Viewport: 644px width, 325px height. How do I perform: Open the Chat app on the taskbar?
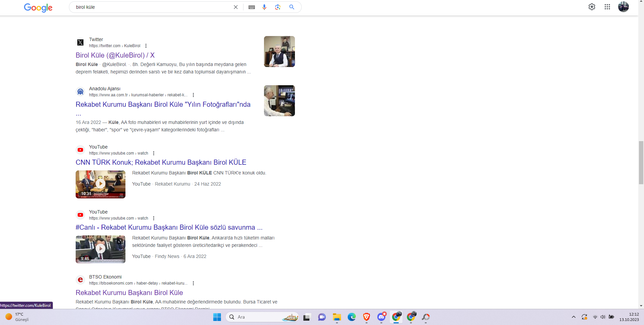pyautogui.click(x=322, y=317)
